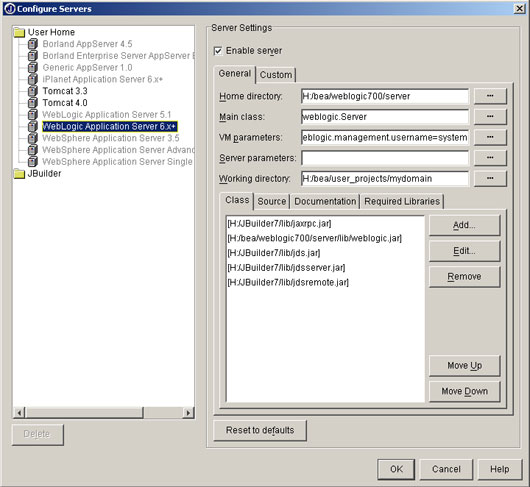
Task: Browse for the Home directory path
Action: click(x=490, y=96)
